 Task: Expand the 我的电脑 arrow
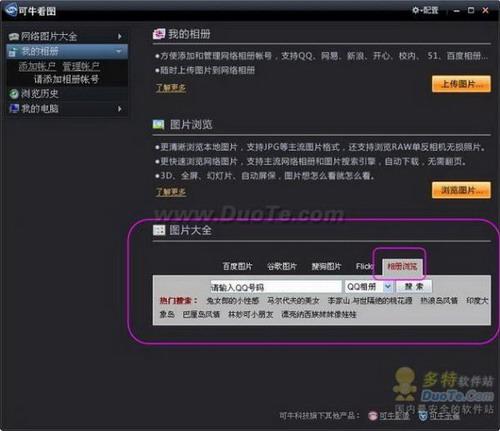(120, 109)
